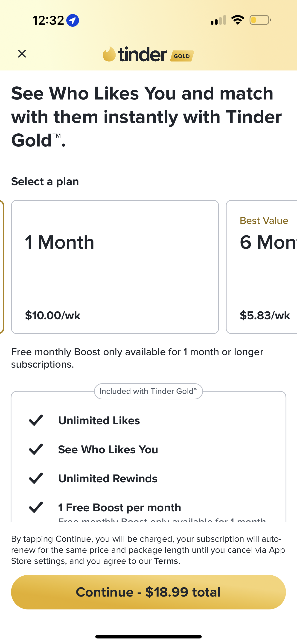
Task: Tap checkmark beside 1 Free Boost per month
Action: (36, 507)
